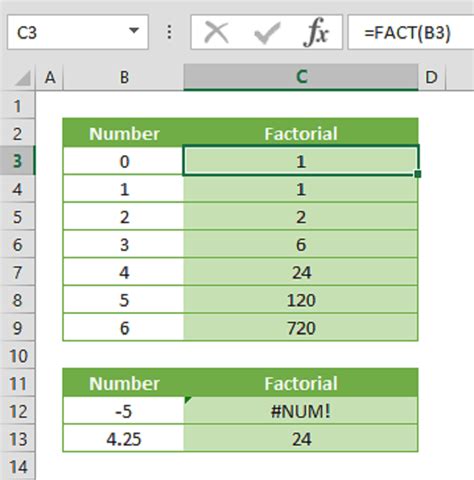Select row 3 header

click(x=17, y=161)
